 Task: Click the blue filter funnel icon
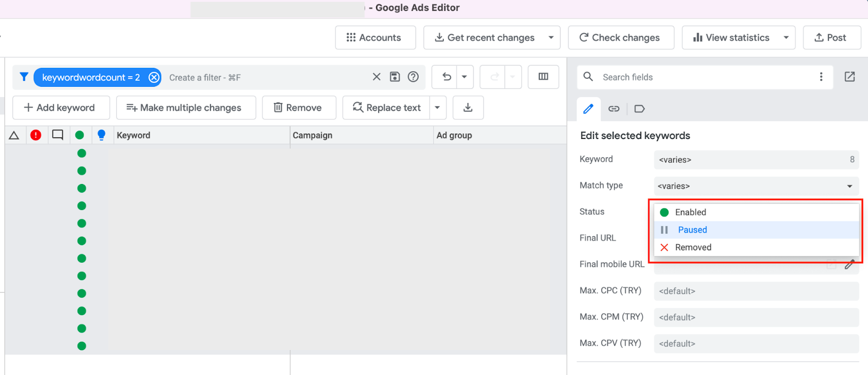pyautogui.click(x=24, y=77)
